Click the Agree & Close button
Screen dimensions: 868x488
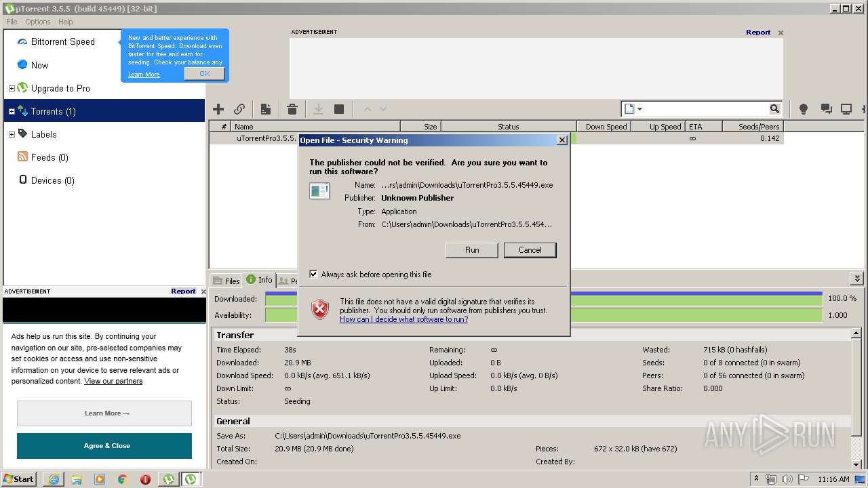tap(104, 446)
